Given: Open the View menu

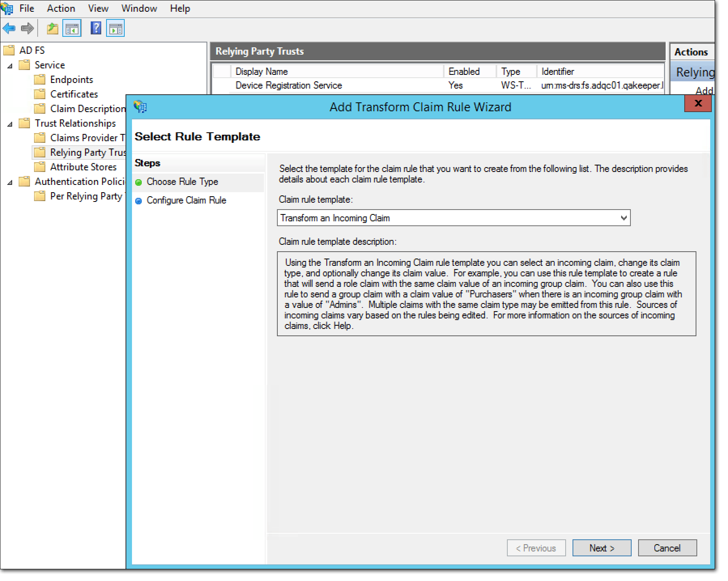Looking at the screenshot, I should point(98,8).
